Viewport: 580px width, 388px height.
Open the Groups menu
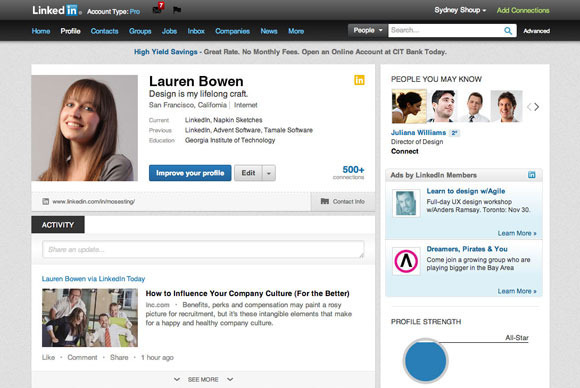140,31
